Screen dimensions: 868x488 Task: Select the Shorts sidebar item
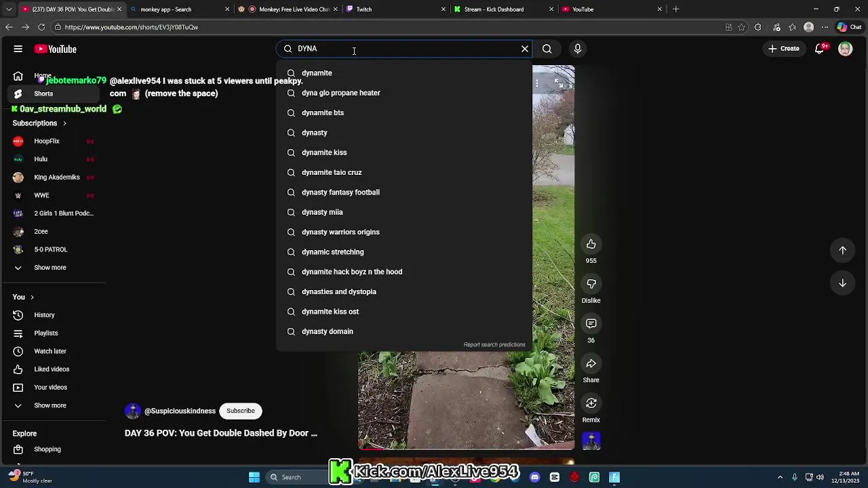point(53,94)
